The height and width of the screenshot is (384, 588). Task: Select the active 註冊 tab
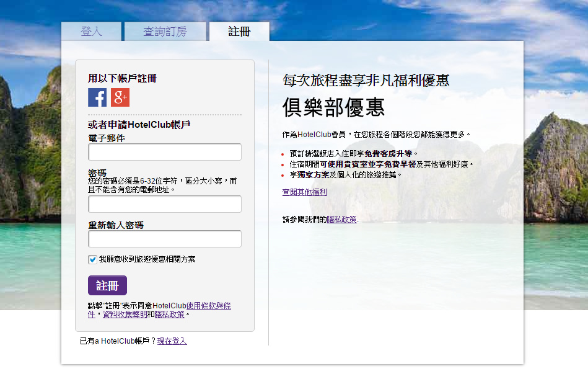[x=239, y=30]
